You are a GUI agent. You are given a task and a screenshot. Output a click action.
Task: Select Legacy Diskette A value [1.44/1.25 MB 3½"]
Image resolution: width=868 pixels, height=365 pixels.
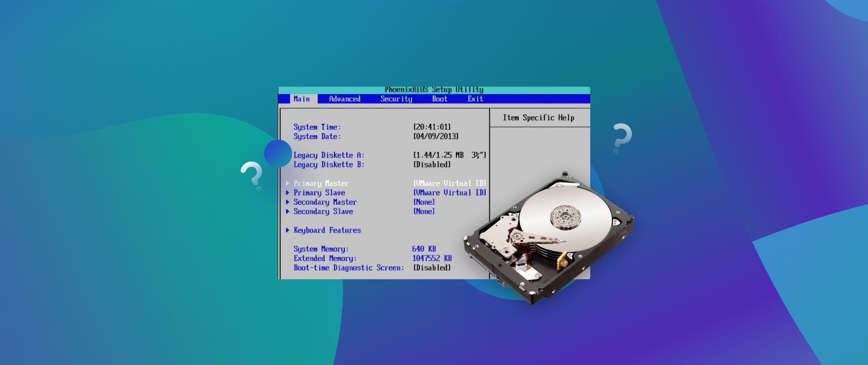pos(450,155)
